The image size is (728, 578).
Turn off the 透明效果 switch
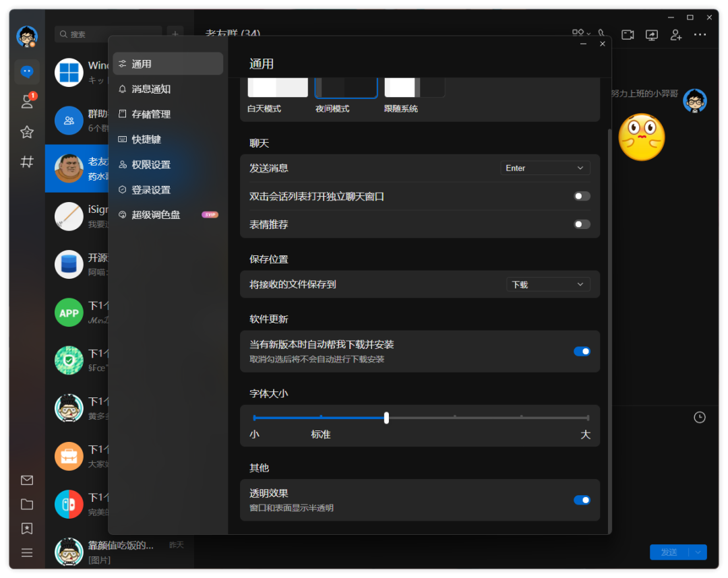pyautogui.click(x=582, y=500)
